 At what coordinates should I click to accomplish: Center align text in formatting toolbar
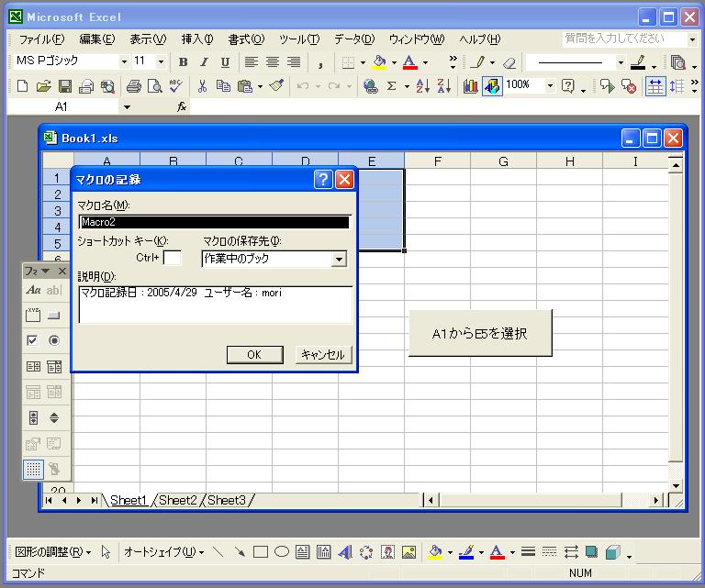273,61
